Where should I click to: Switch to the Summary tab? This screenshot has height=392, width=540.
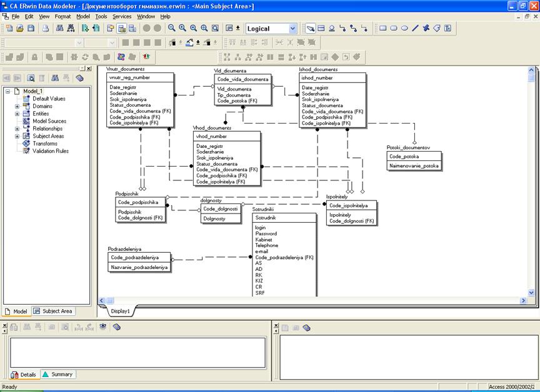pyautogui.click(x=58, y=374)
